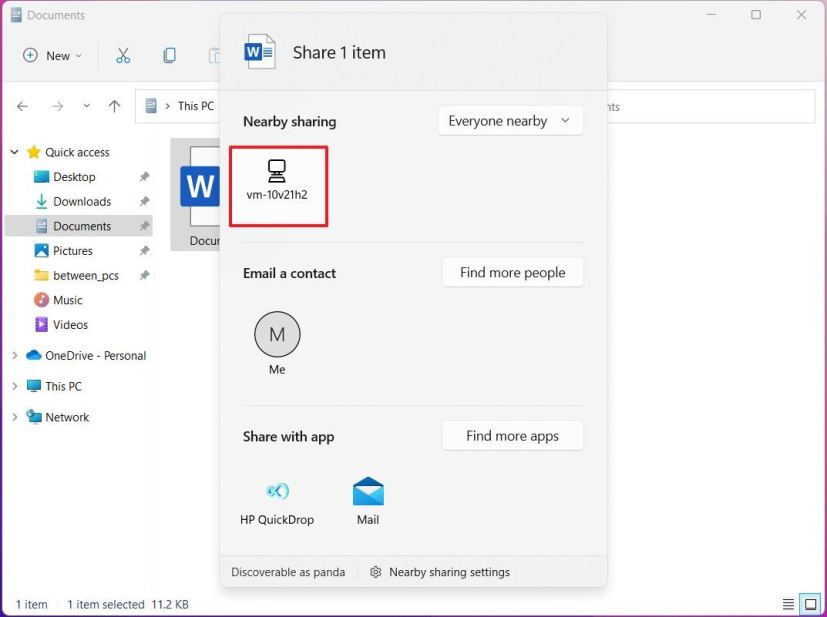Share with HP QuickDrop app
The image size is (827, 617).
click(x=277, y=502)
